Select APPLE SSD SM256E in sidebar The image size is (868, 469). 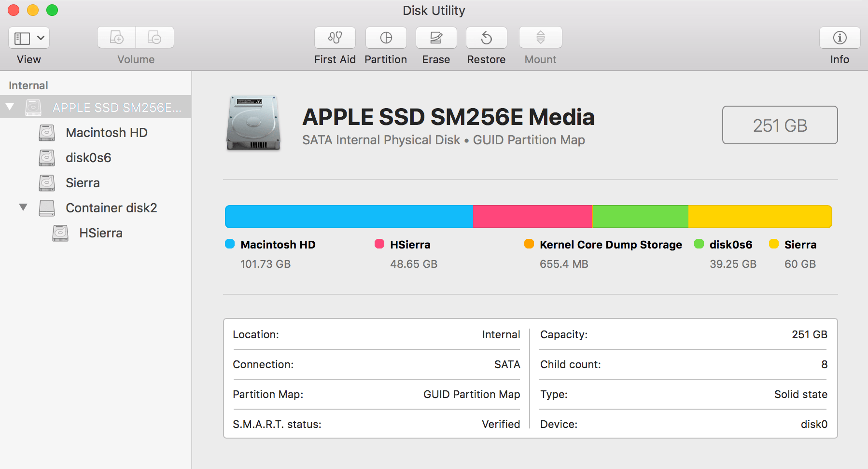96,107
